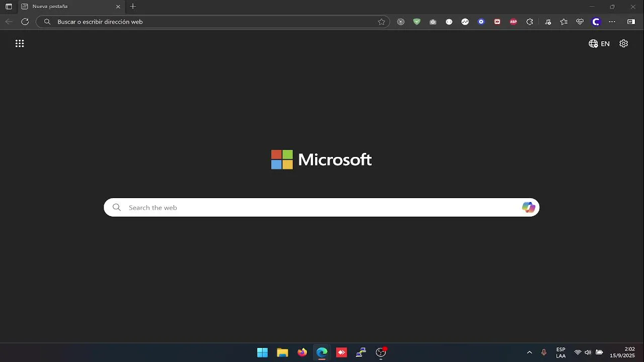Screen dimensions: 644x362
Task: Open the clock showing 2:02 15/9/2025
Action: (622, 352)
